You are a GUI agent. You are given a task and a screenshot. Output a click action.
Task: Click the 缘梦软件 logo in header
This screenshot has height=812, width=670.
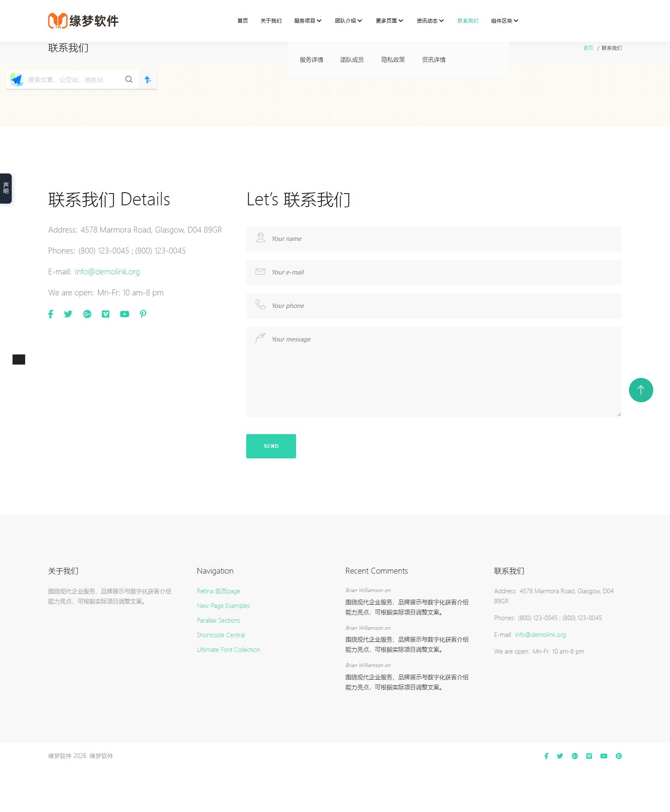click(x=83, y=21)
